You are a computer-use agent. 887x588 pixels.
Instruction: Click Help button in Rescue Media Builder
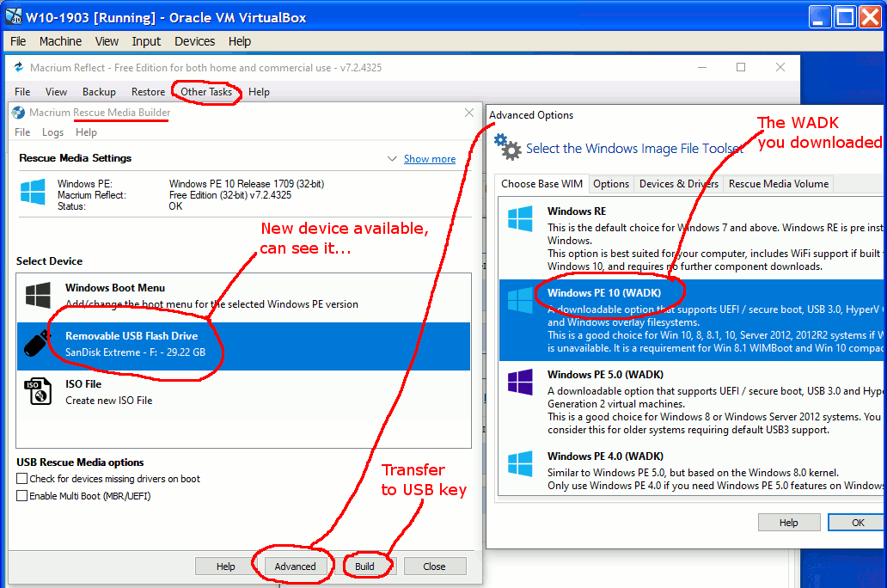(x=226, y=567)
